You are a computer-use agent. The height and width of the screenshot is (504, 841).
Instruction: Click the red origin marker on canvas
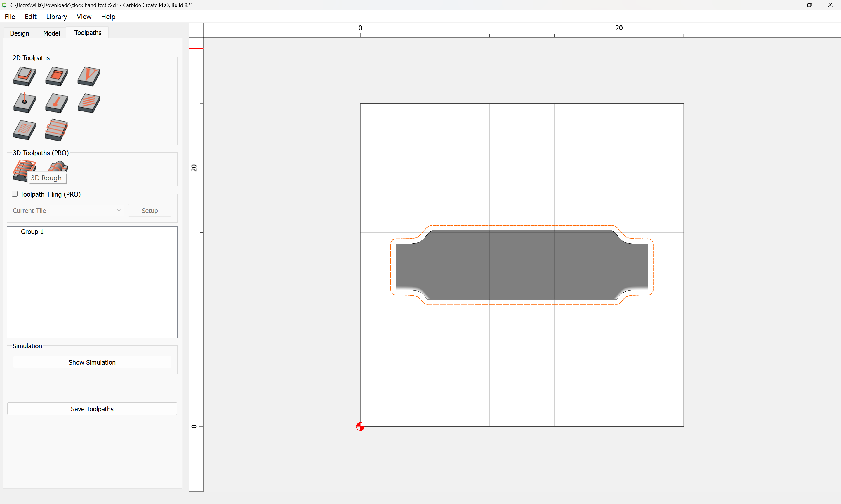coord(360,426)
